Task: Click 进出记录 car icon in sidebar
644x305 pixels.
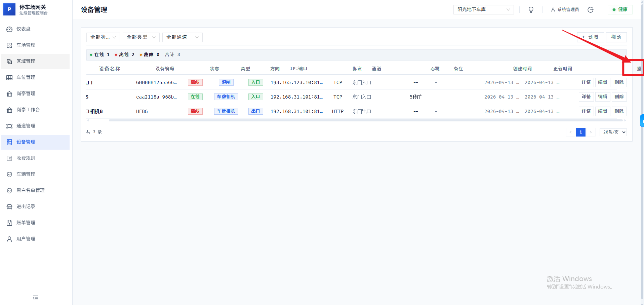Action: point(9,207)
